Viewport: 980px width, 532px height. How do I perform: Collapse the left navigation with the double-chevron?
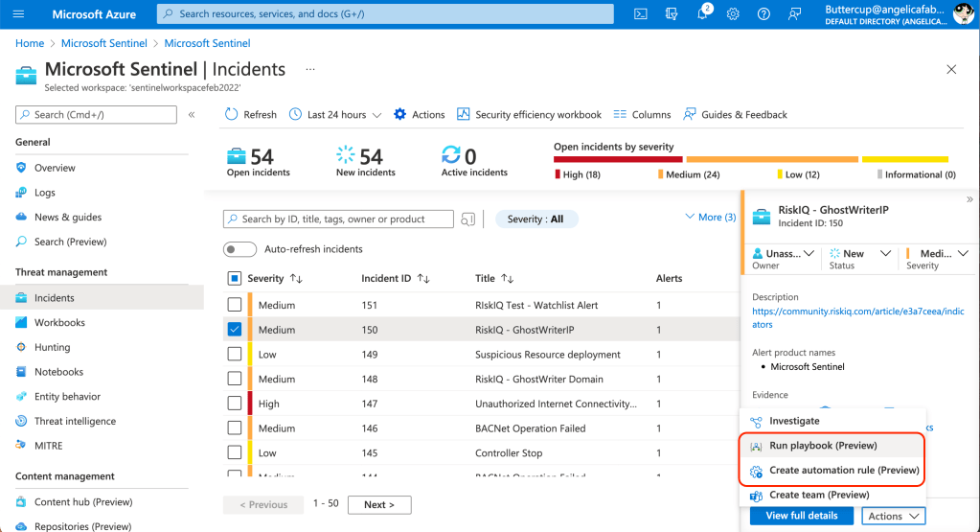[x=192, y=114]
